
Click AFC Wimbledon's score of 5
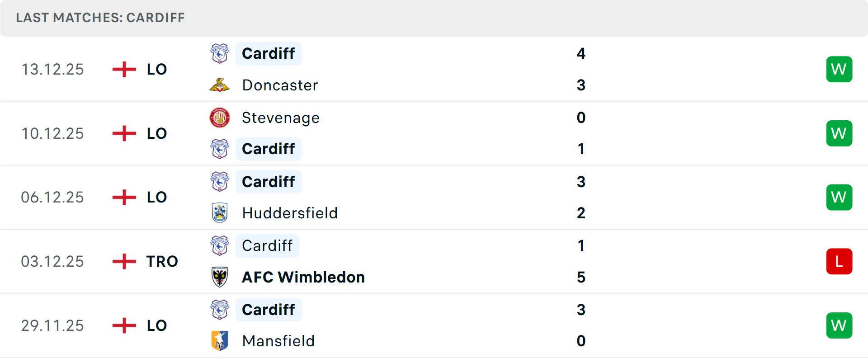[x=581, y=277]
